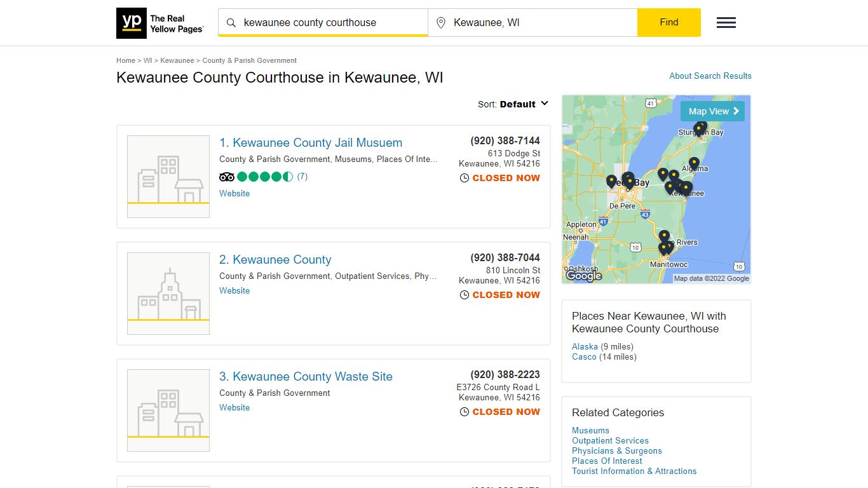This screenshot has width=868, height=488.
Task: Click the clock icon for Kewaunee County listing
Action: pyautogui.click(x=465, y=295)
